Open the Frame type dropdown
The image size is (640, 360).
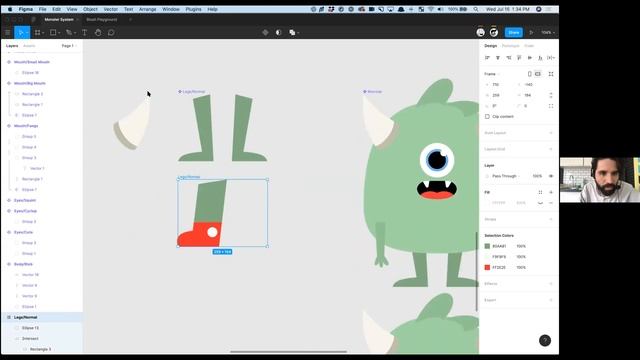pos(492,74)
